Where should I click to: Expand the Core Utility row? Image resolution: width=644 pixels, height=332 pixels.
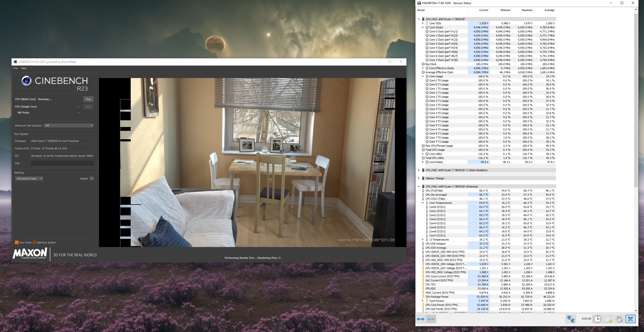(x=423, y=154)
